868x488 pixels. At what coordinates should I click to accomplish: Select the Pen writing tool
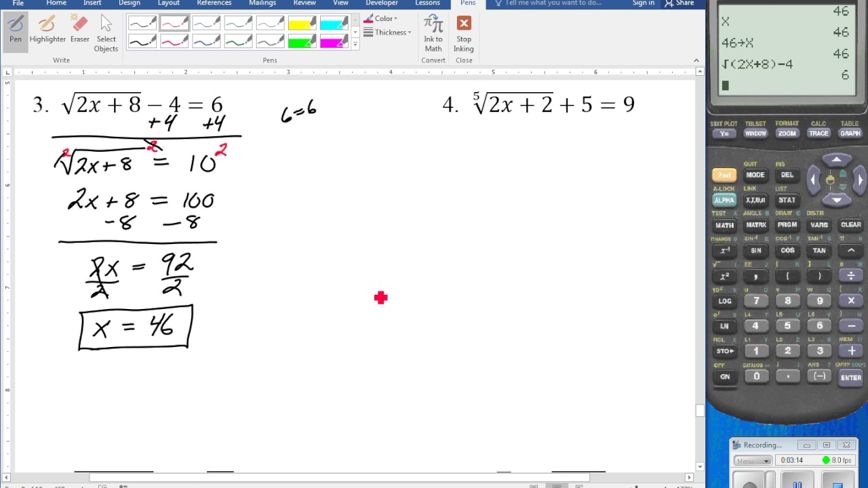[x=16, y=30]
